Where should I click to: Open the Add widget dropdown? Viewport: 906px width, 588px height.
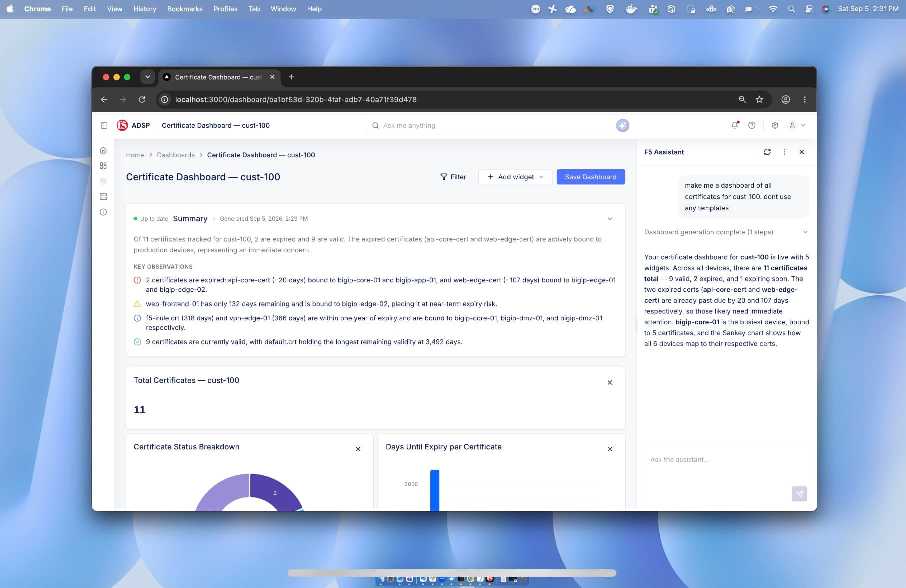tap(515, 177)
